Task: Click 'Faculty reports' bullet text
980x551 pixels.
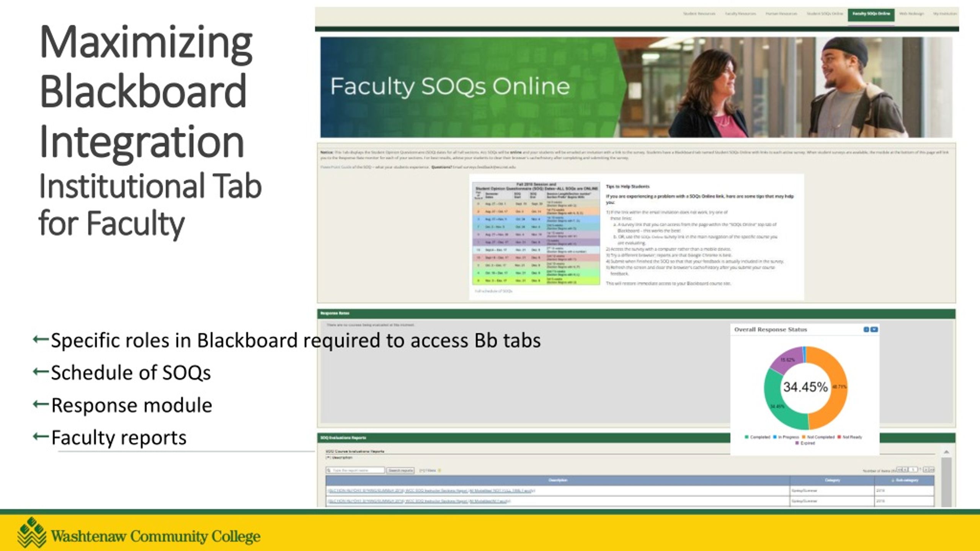Action: (119, 438)
